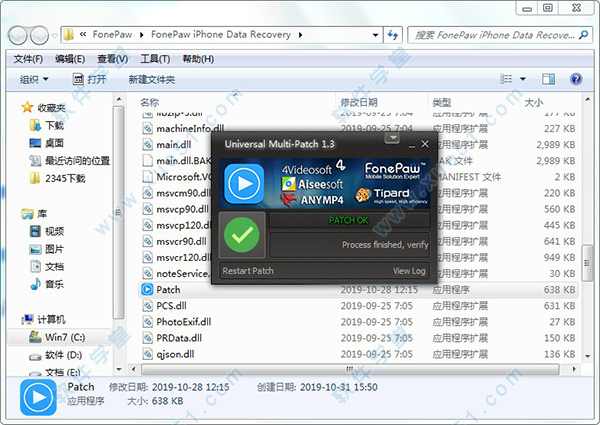Viewport: 600px width, 425px height.
Task: Click the green checkmark button in the patcher
Action: tap(242, 235)
